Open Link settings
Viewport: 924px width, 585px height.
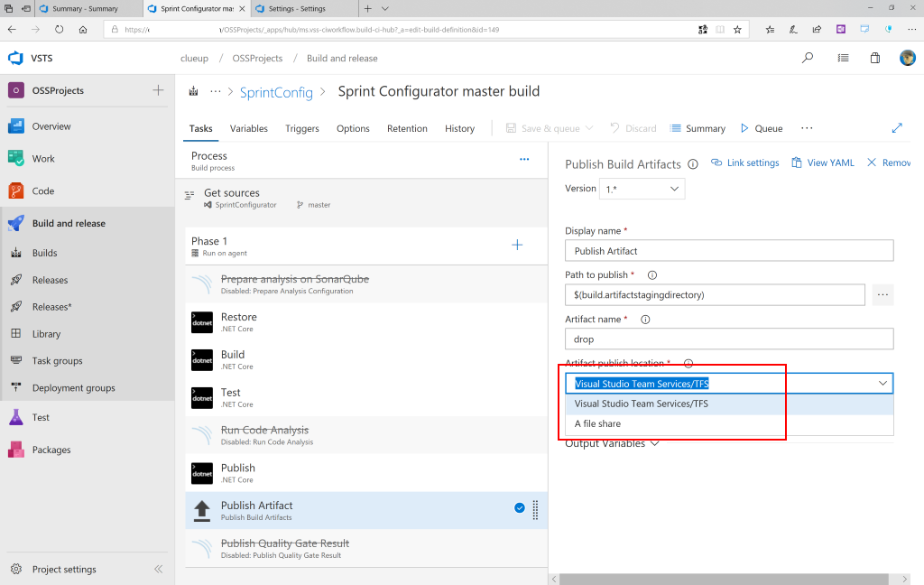click(744, 162)
